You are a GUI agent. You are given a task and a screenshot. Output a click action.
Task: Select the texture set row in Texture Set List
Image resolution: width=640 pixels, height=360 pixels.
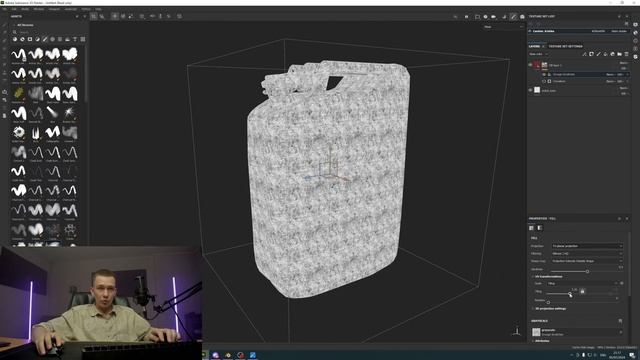click(x=579, y=31)
